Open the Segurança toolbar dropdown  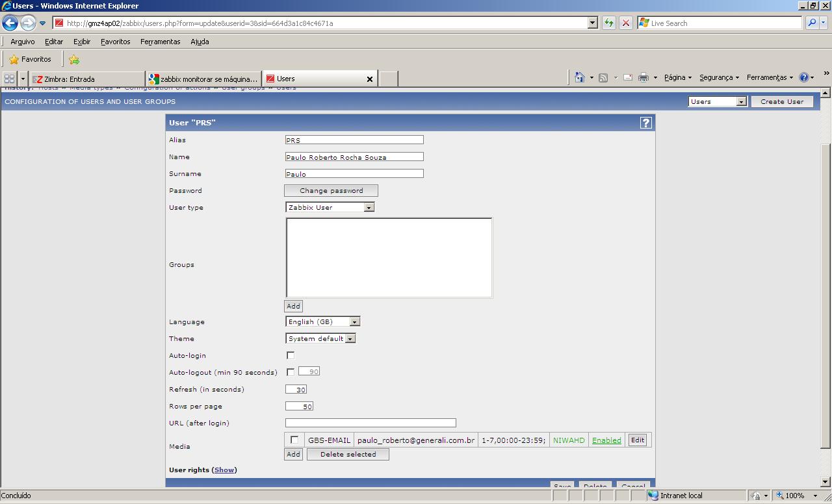[x=719, y=77]
